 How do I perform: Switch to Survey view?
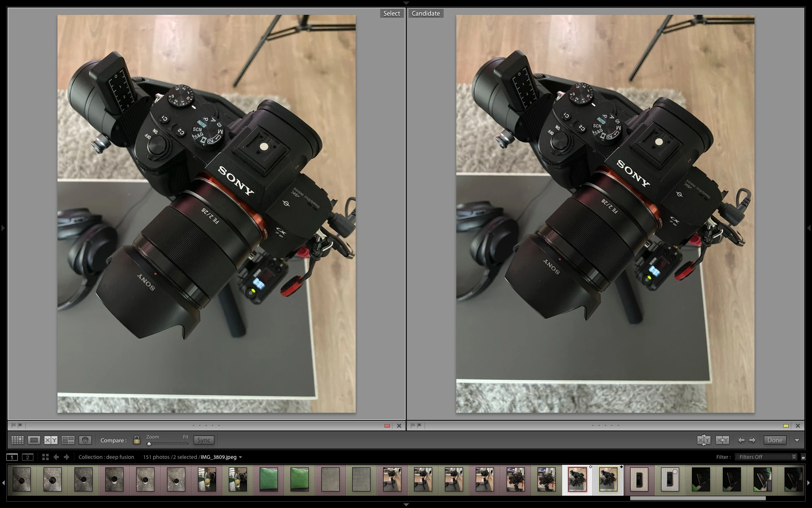click(x=68, y=440)
